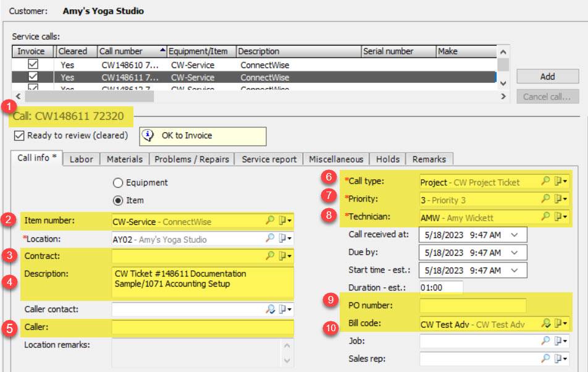Open the Labor tab
This screenshot has height=372, width=588.
[x=82, y=159]
